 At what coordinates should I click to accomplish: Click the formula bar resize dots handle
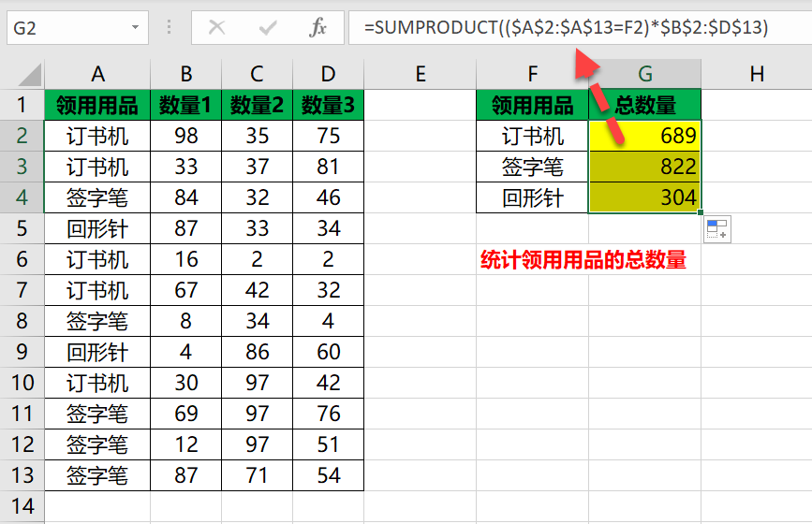(169, 27)
